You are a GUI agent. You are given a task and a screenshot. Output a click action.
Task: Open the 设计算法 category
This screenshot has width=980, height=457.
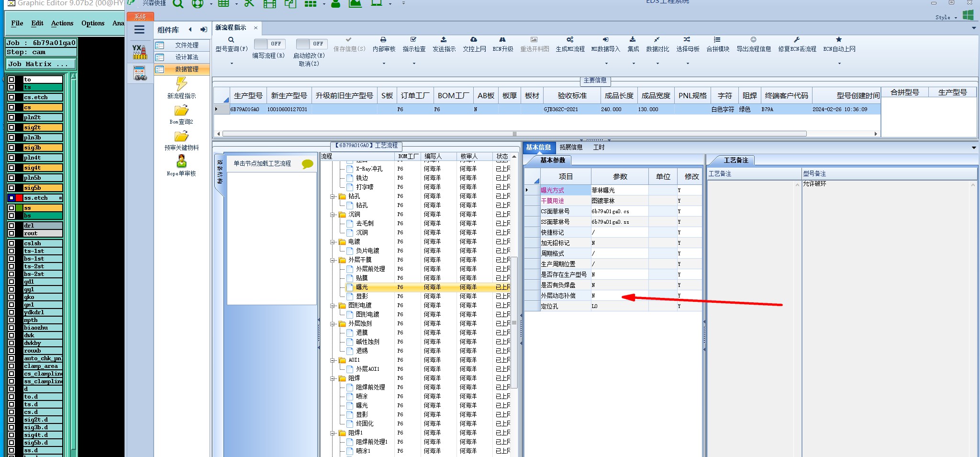(x=182, y=57)
